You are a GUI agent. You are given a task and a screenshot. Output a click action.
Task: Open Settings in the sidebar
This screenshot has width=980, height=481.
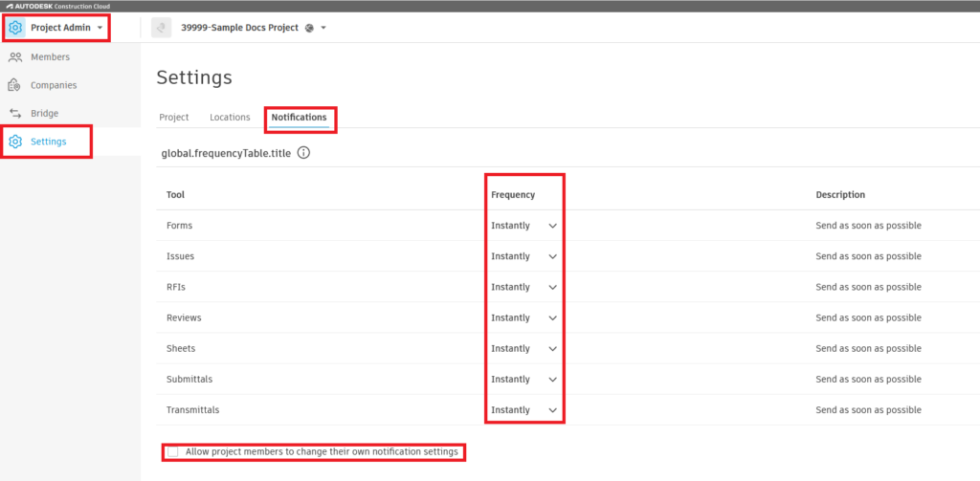(48, 142)
